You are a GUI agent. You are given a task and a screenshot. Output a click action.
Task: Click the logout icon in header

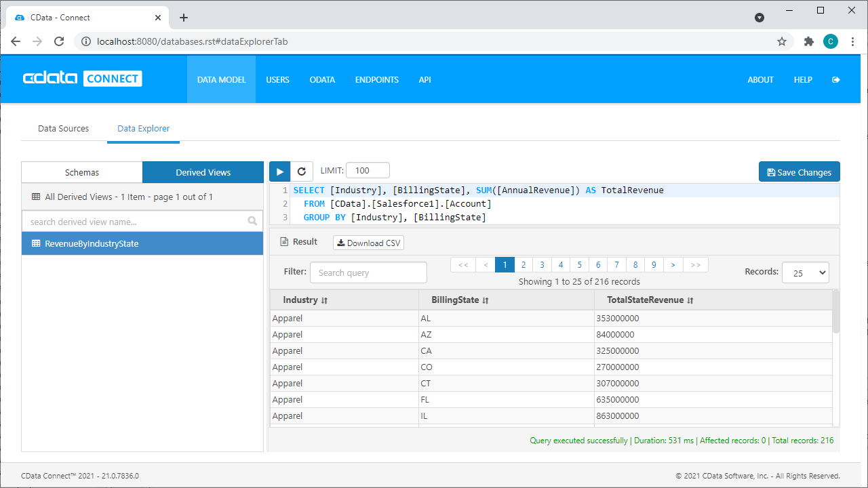[x=835, y=80]
